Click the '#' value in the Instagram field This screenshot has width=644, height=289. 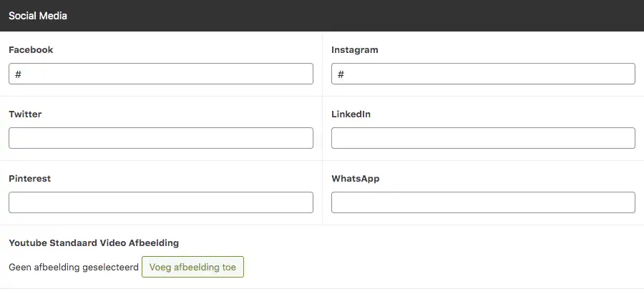pyautogui.click(x=341, y=74)
